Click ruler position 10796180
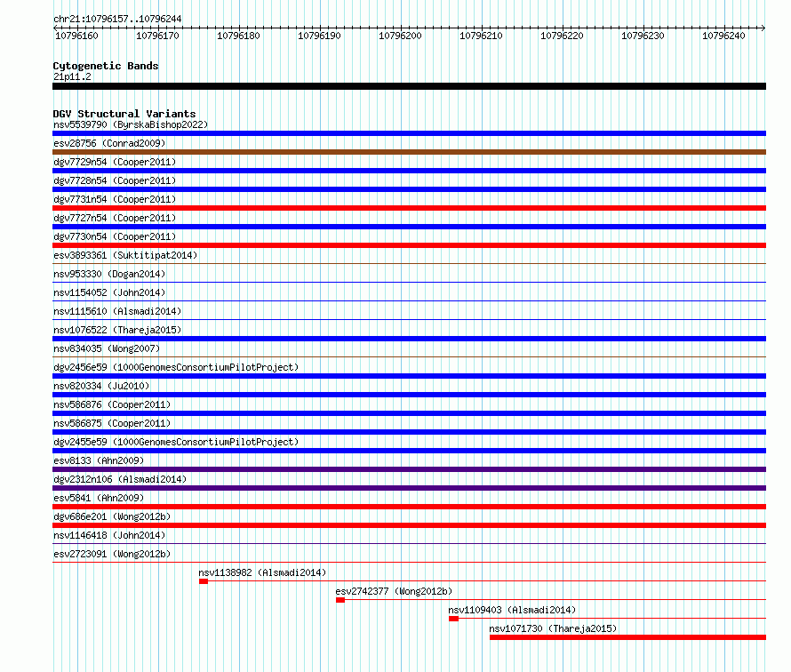Image resolution: width=791 pixels, height=672 pixels. [238, 36]
